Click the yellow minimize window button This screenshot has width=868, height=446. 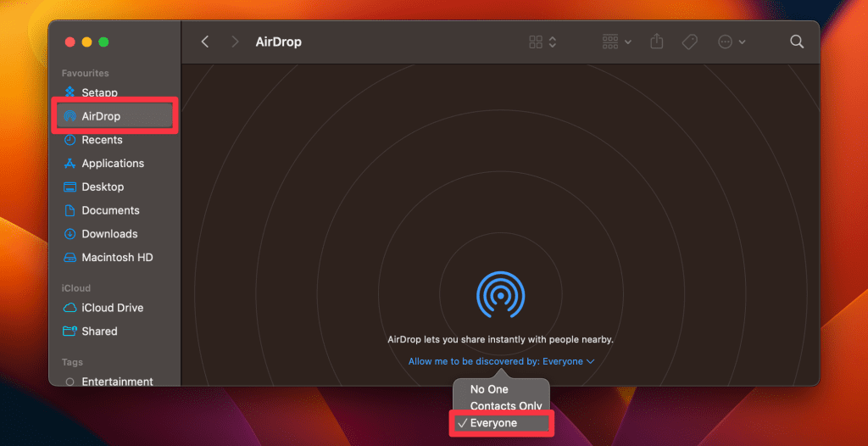point(87,42)
